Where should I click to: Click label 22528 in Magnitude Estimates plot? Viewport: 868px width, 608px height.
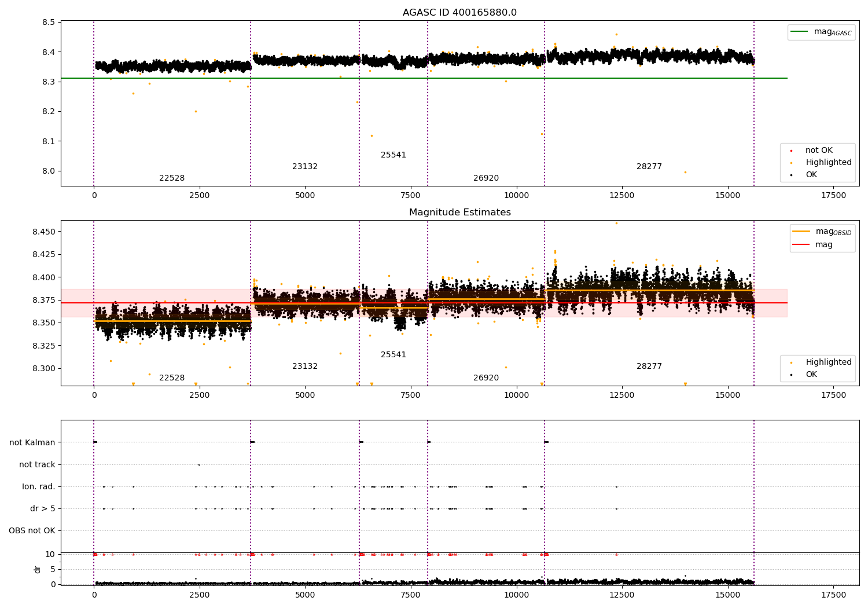click(x=172, y=378)
